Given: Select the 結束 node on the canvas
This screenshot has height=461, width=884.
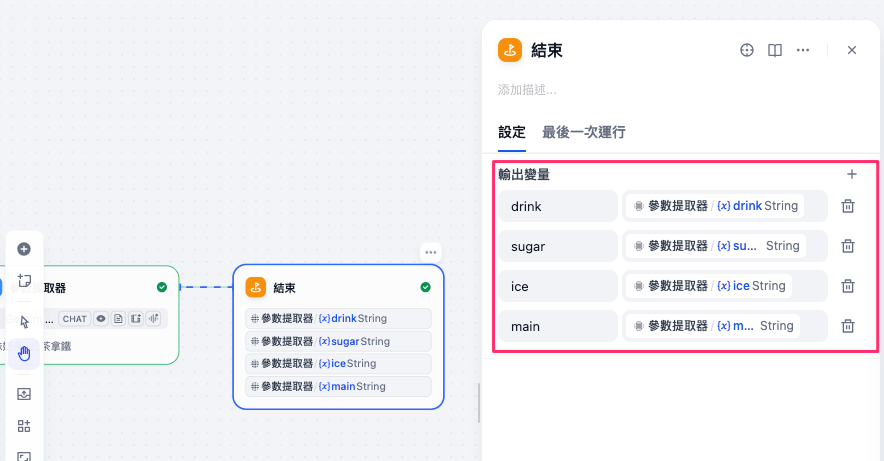Looking at the screenshot, I should tap(338, 288).
